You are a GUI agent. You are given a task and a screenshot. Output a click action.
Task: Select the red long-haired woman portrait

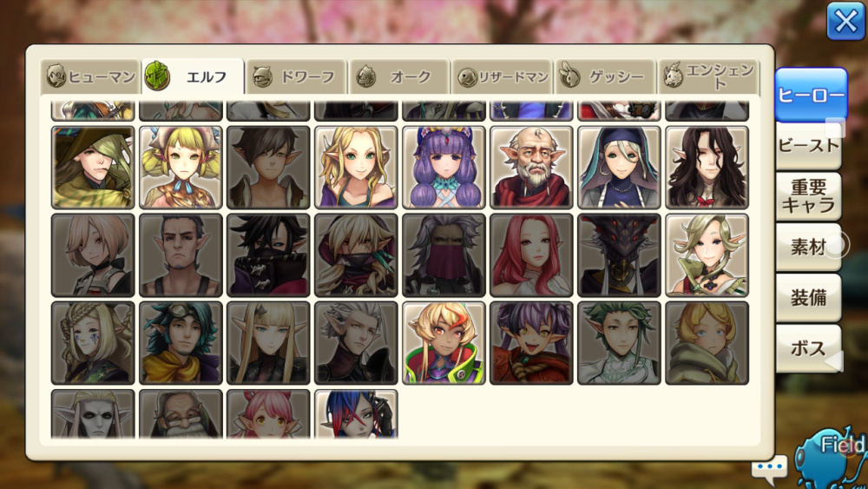point(531,255)
